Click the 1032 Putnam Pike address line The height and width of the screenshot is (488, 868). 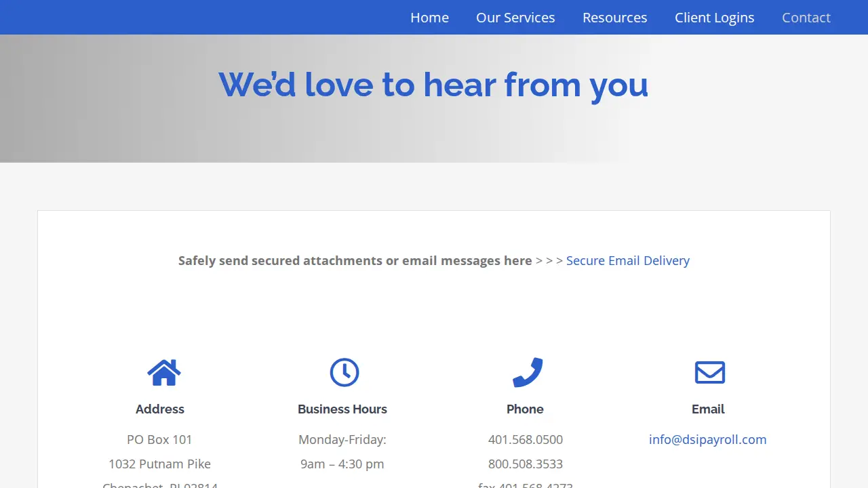click(160, 464)
